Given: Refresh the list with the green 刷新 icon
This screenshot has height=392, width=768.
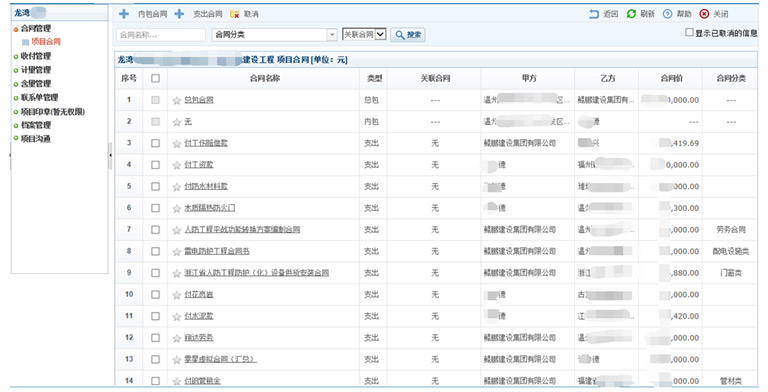Looking at the screenshot, I should 631,14.
